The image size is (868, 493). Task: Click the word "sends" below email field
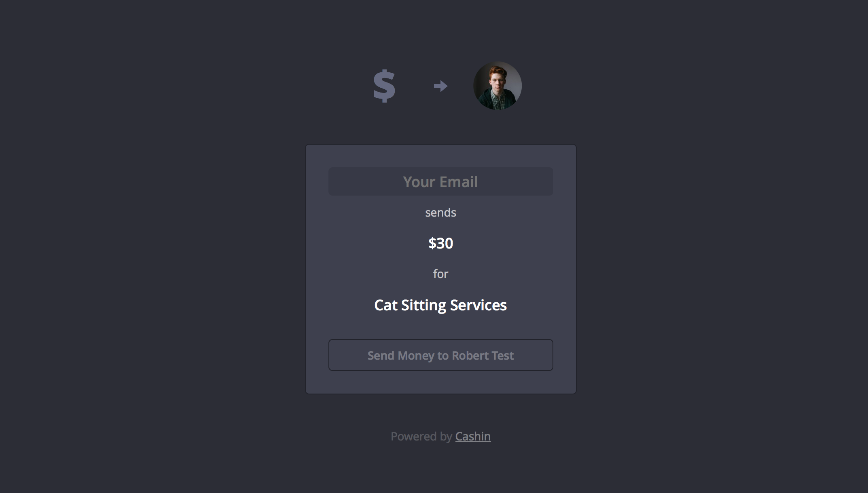click(440, 212)
